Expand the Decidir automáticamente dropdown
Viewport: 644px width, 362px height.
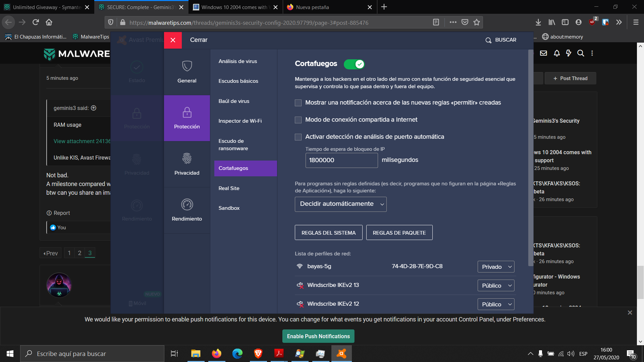click(x=340, y=204)
